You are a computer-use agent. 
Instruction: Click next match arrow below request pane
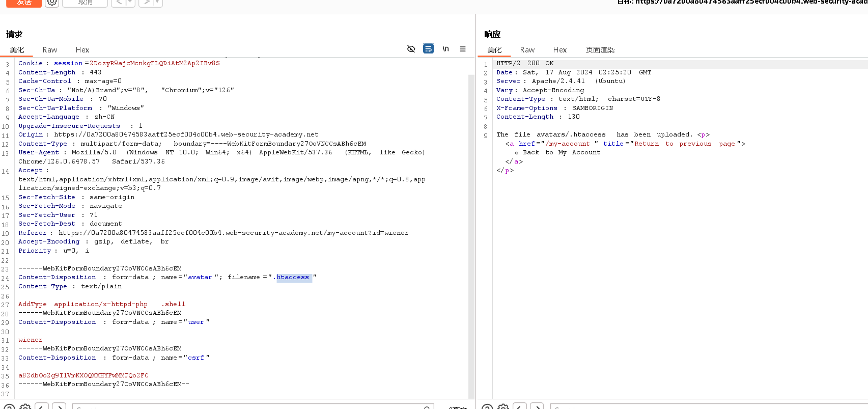60,407
